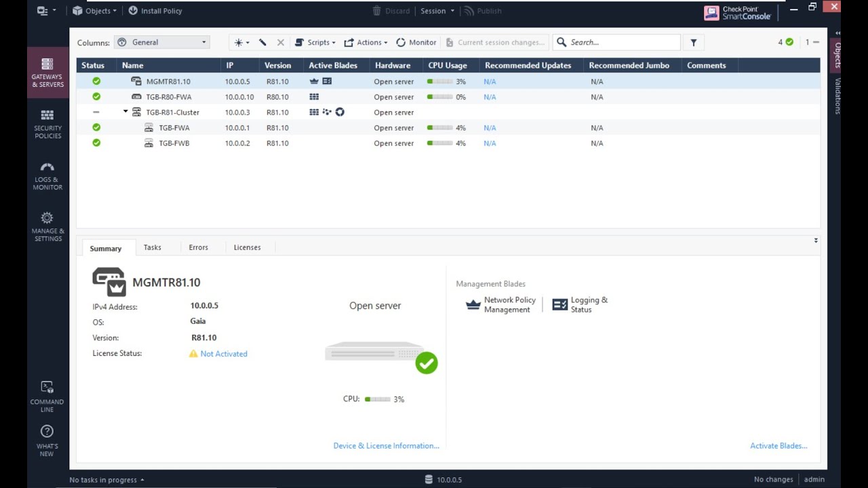This screenshot has width=868, height=488.
Task: Open the Objects menu dropdown
Action: pyautogui.click(x=95, y=11)
